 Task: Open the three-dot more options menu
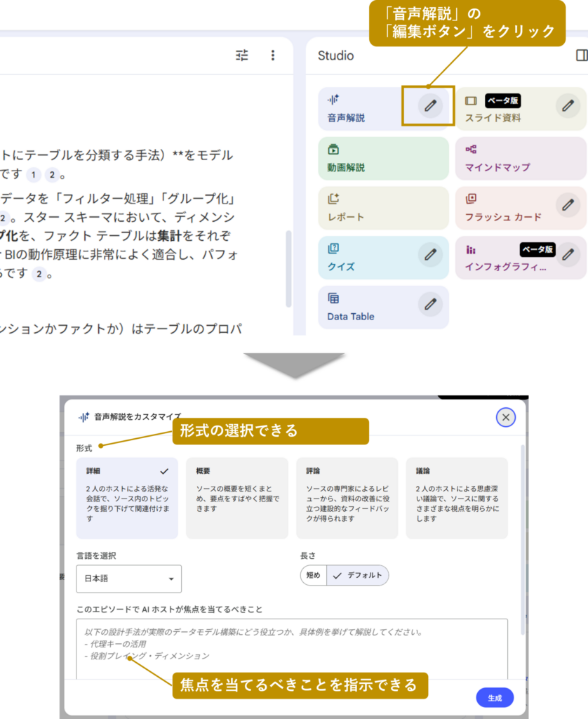[273, 55]
